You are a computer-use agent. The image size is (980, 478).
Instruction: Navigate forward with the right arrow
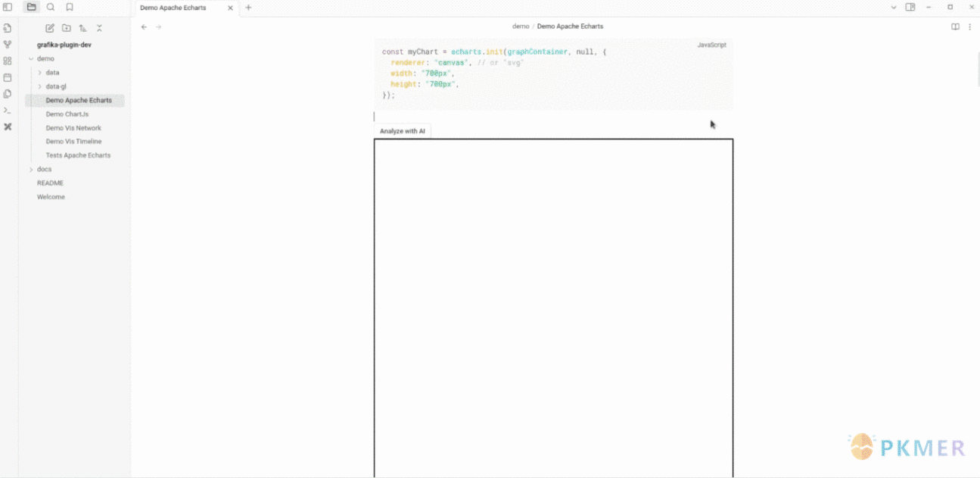[x=159, y=27]
